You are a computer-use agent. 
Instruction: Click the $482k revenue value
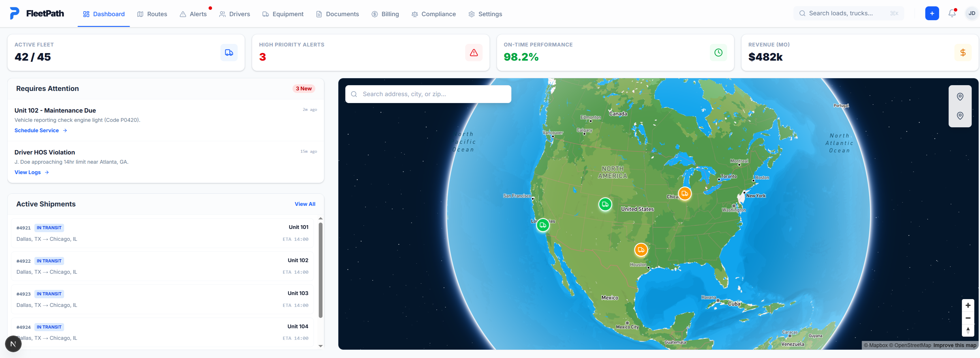765,57
